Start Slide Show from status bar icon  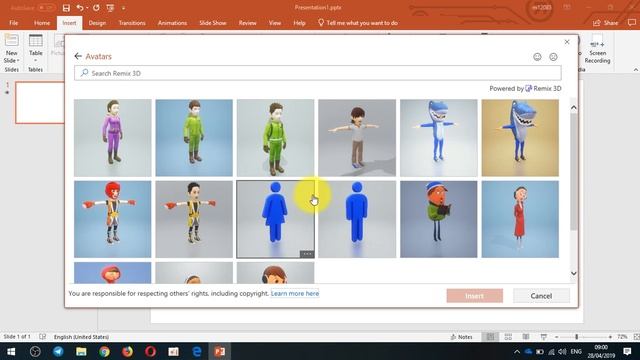[543, 337]
